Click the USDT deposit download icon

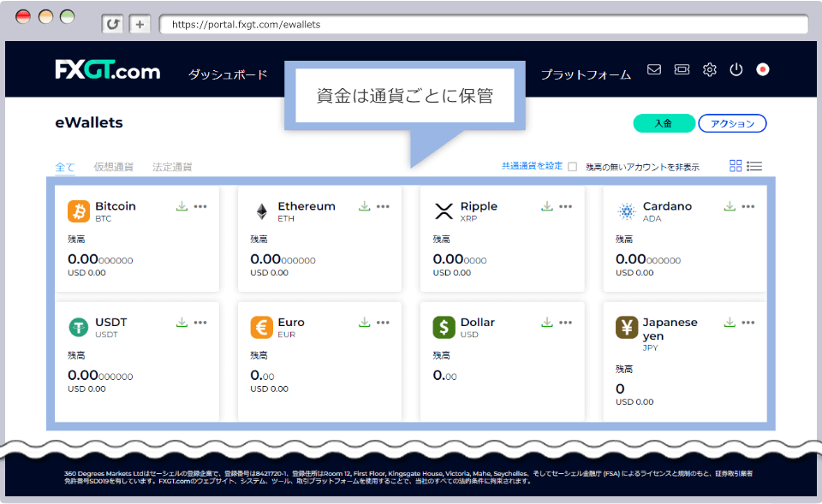point(182,323)
